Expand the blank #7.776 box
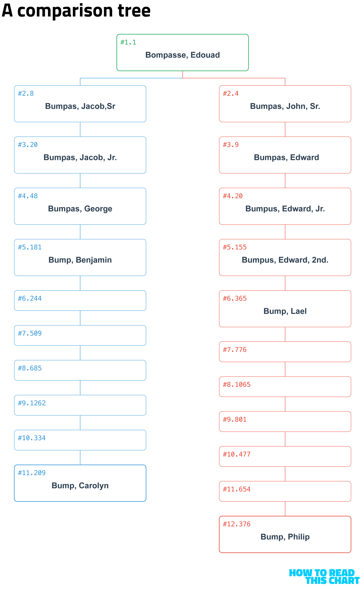 [285, 352]
